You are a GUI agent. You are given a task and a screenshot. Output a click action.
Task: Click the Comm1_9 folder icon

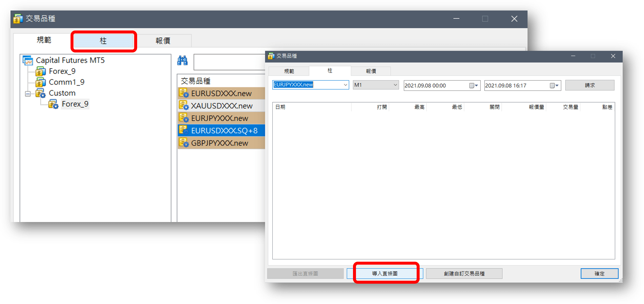[x=41, y=82]
